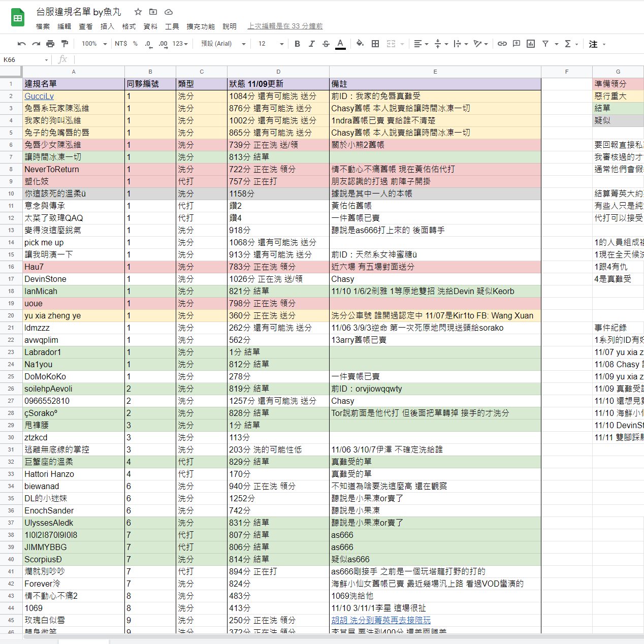Image resolution: width=644 pixels, height=644 pixels.
Task: Click the redo arrow in the toolbar
Action: (x=36, y=44)
